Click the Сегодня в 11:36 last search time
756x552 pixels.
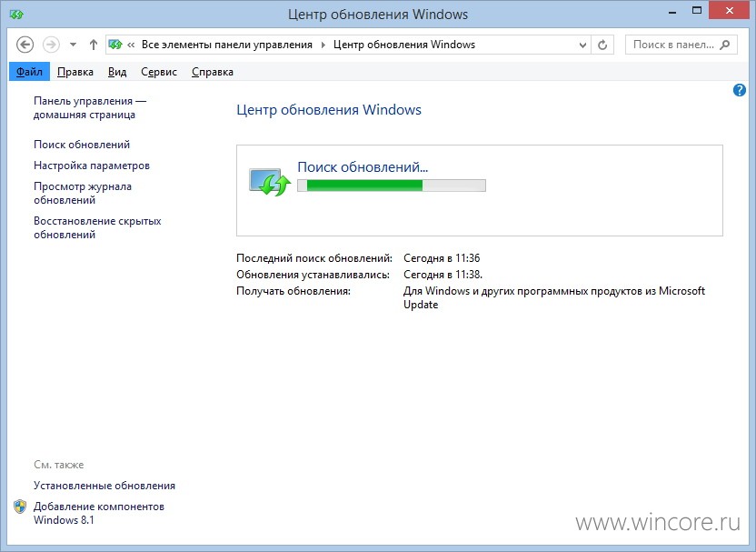442,258
